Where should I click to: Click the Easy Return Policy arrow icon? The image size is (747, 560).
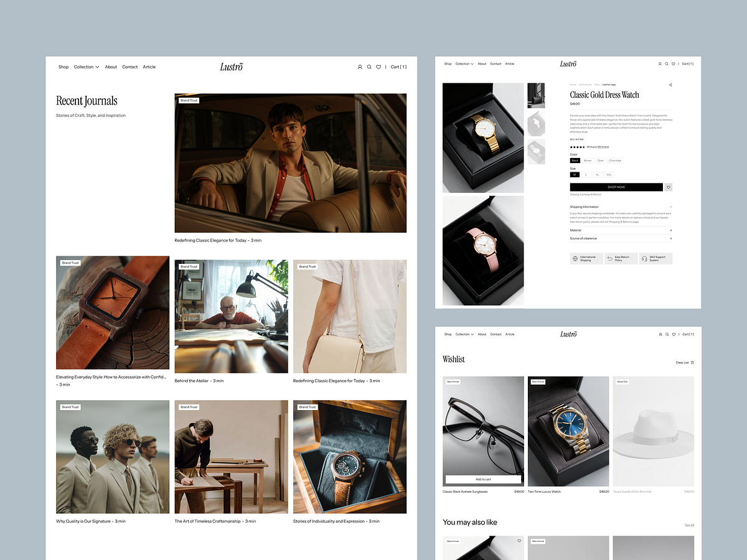pyautogui.click(x=610, y=258)
